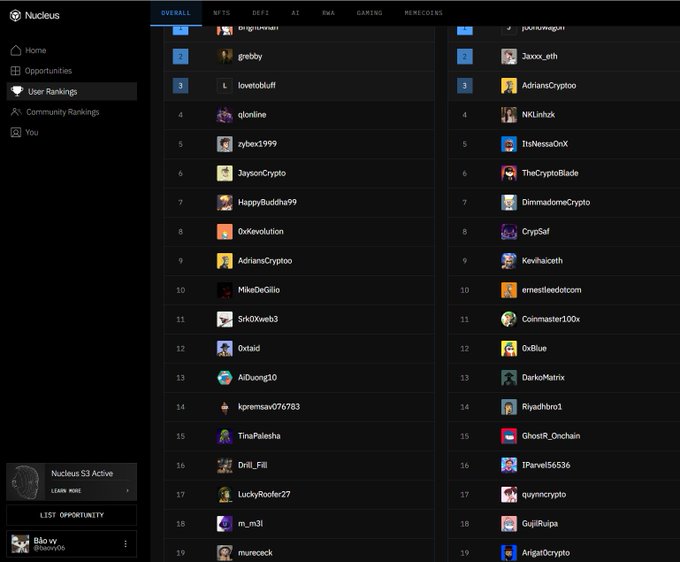This screenshot has width=680, height=562.
Task: Click username kpremsav076783
Action: tap(269, 407)
